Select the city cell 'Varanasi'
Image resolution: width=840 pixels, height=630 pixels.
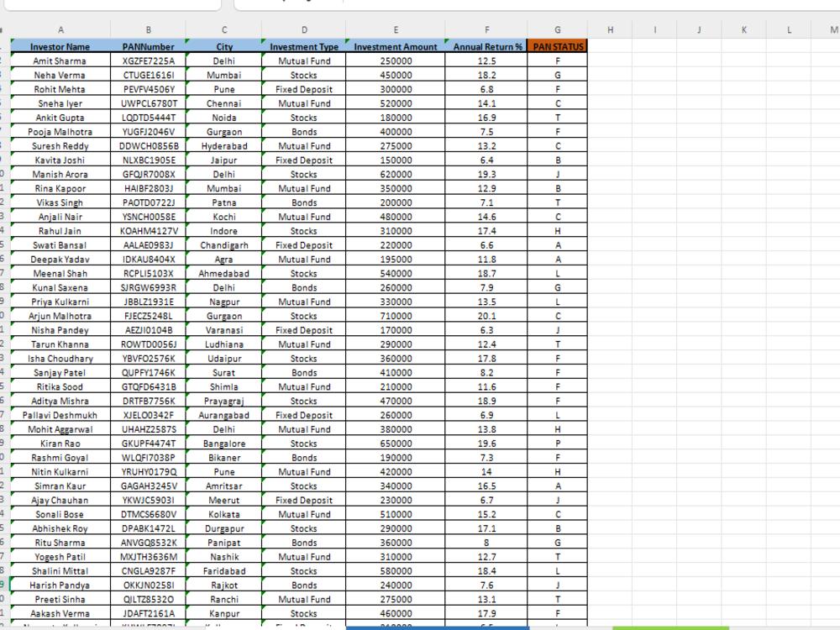224,330
